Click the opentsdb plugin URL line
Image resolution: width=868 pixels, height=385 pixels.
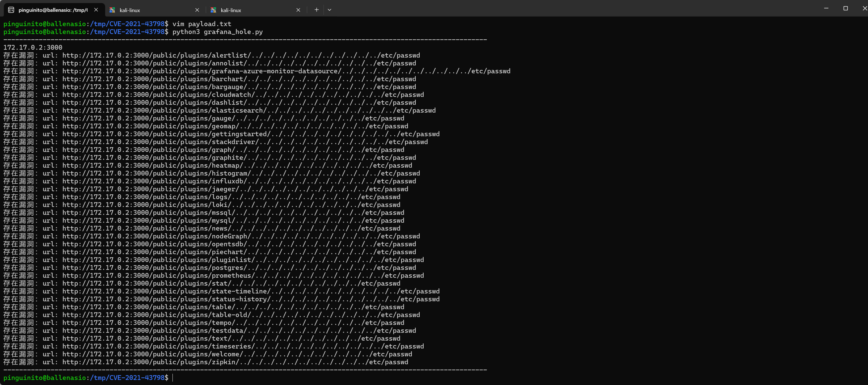[x=210, y=244]
